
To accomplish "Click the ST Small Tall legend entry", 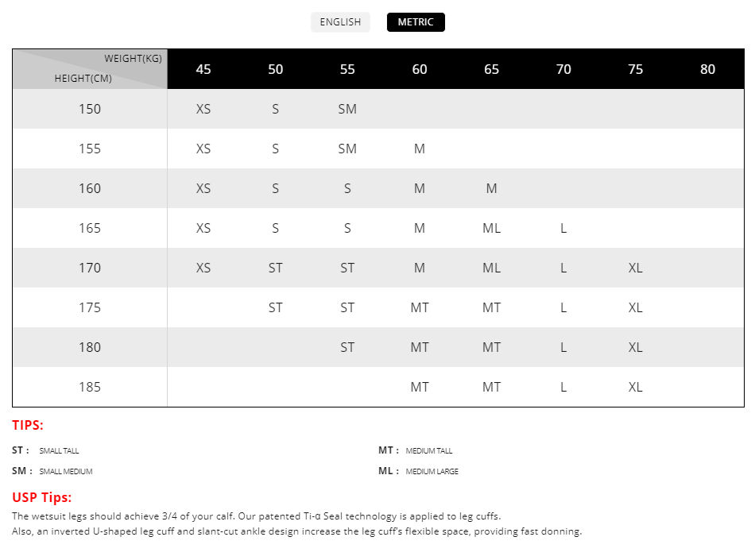I will click(x=45, y=450).
